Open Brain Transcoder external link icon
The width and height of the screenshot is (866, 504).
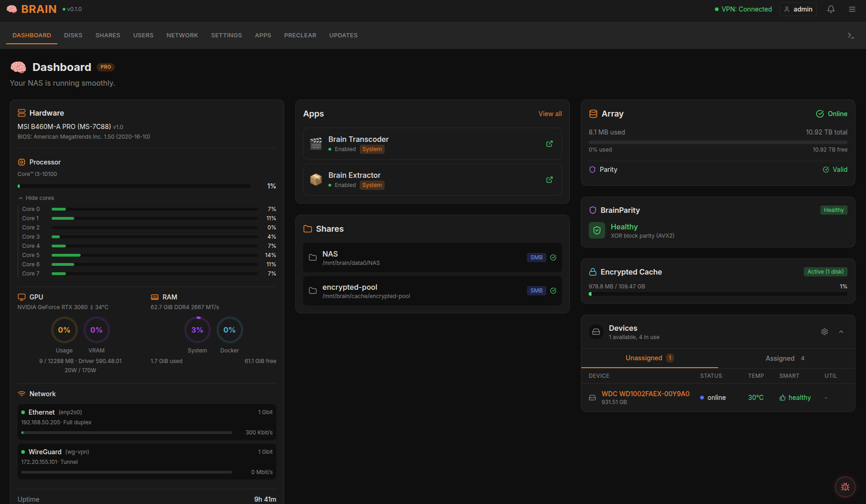click(x=549, y=144)
